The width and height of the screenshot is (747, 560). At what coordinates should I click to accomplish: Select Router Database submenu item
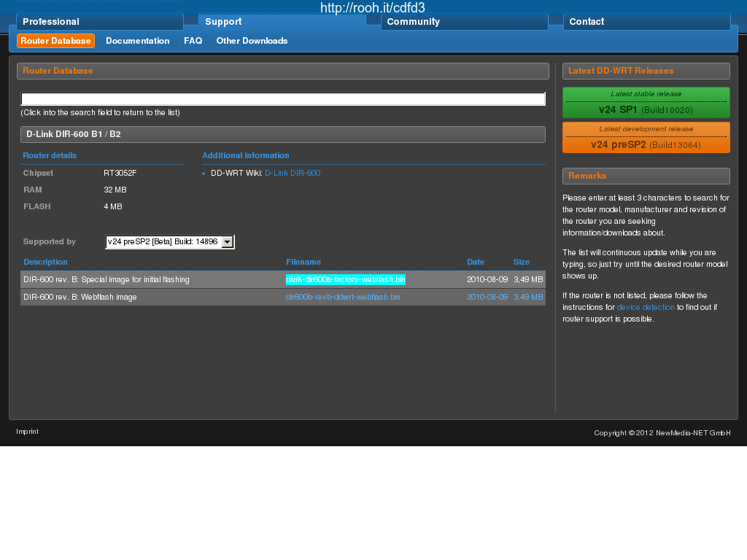[55, 41]
